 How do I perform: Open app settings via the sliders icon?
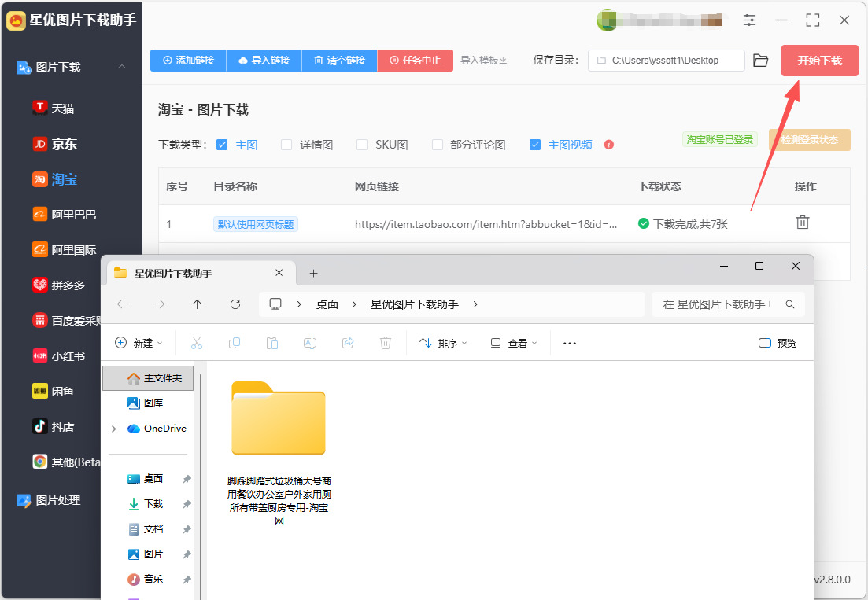(749, 20)
